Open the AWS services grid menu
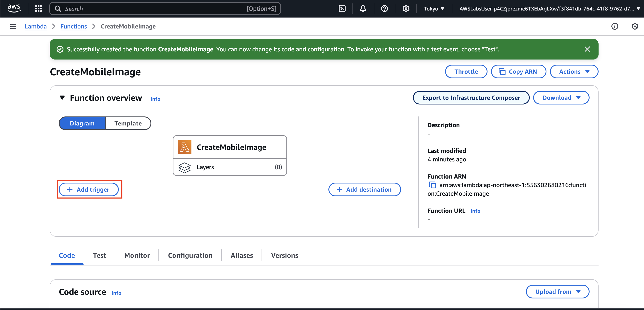 coord(39,9)
